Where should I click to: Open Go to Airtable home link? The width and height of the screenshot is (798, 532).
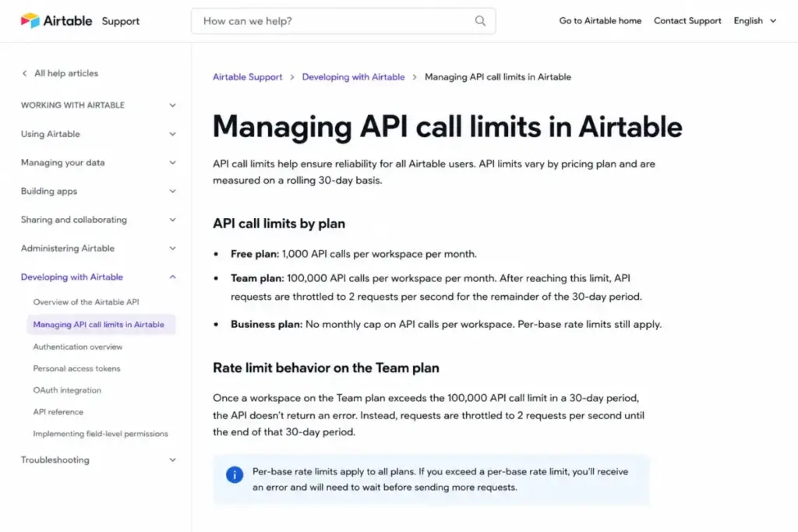pos(600,21)
